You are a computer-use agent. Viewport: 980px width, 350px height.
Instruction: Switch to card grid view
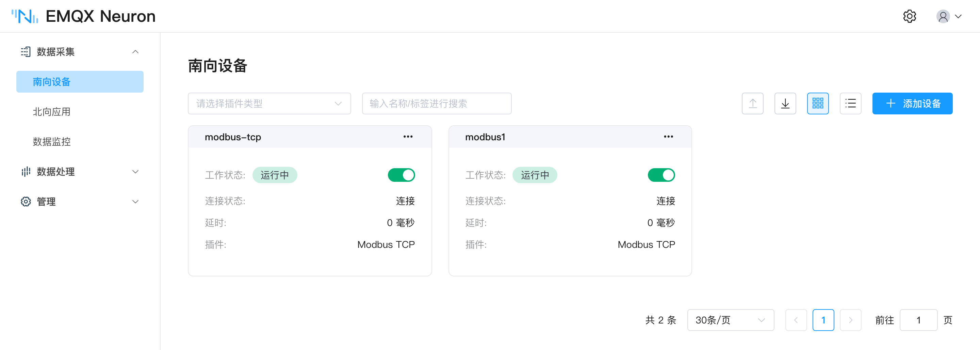818,103
